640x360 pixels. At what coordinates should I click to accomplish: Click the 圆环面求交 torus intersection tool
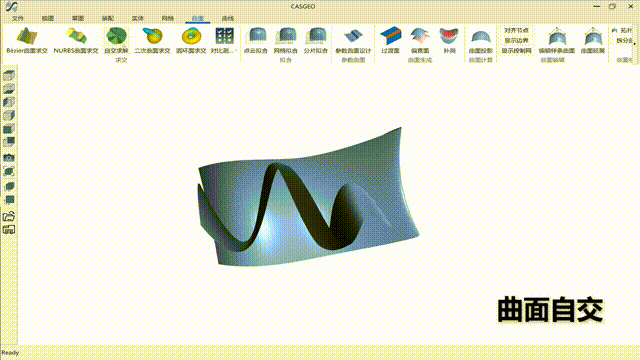191,40
